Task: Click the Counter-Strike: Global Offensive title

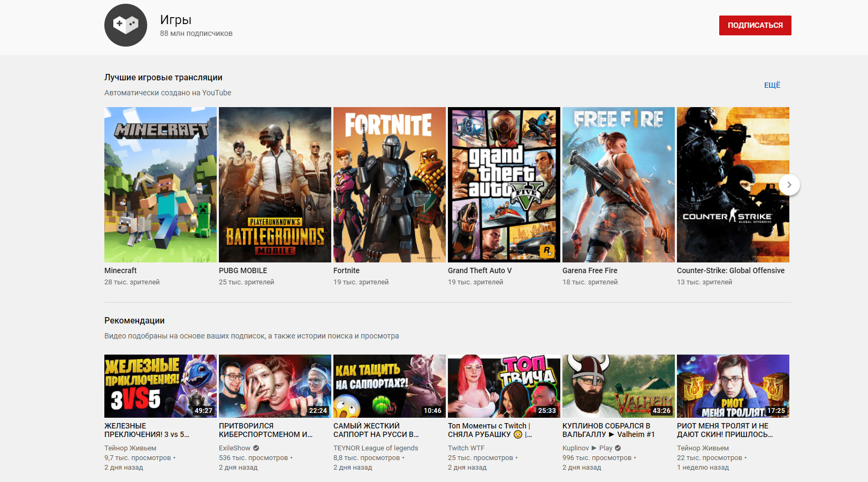Action: (730, 270)
